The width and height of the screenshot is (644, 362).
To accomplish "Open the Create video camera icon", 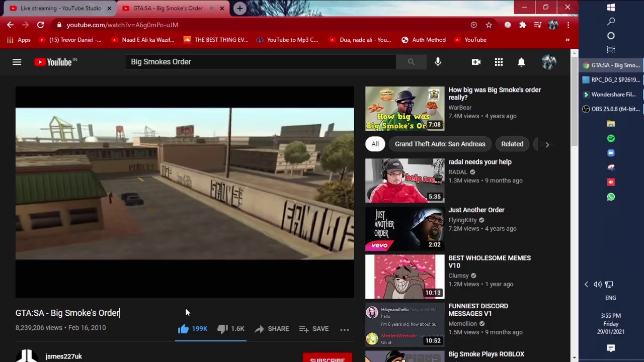I will click(476, 62).
